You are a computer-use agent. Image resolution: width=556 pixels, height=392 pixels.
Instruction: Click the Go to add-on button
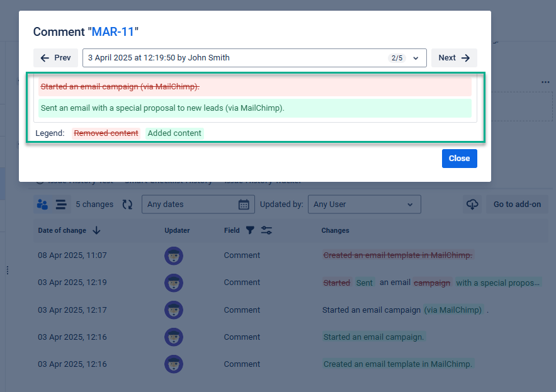click(517, 204)
